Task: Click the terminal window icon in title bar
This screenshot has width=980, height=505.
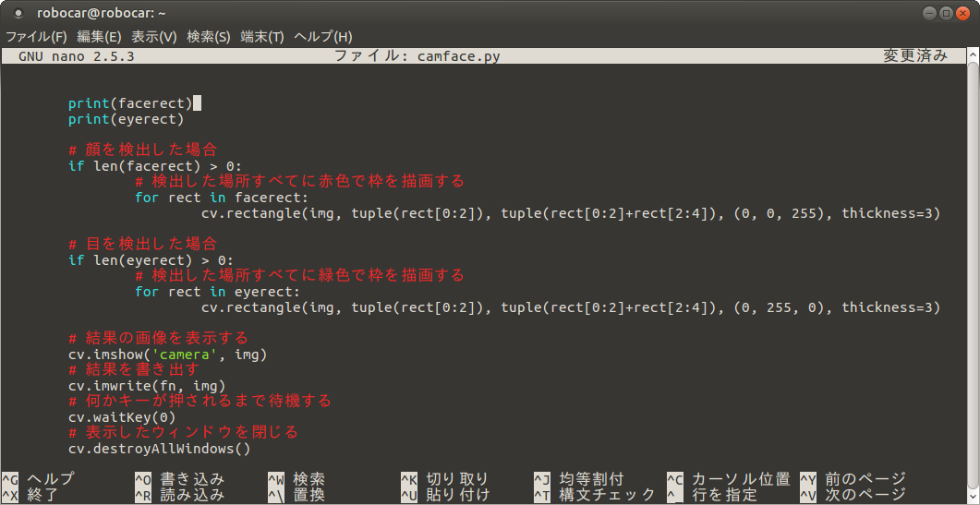Action: pos(18,13)
